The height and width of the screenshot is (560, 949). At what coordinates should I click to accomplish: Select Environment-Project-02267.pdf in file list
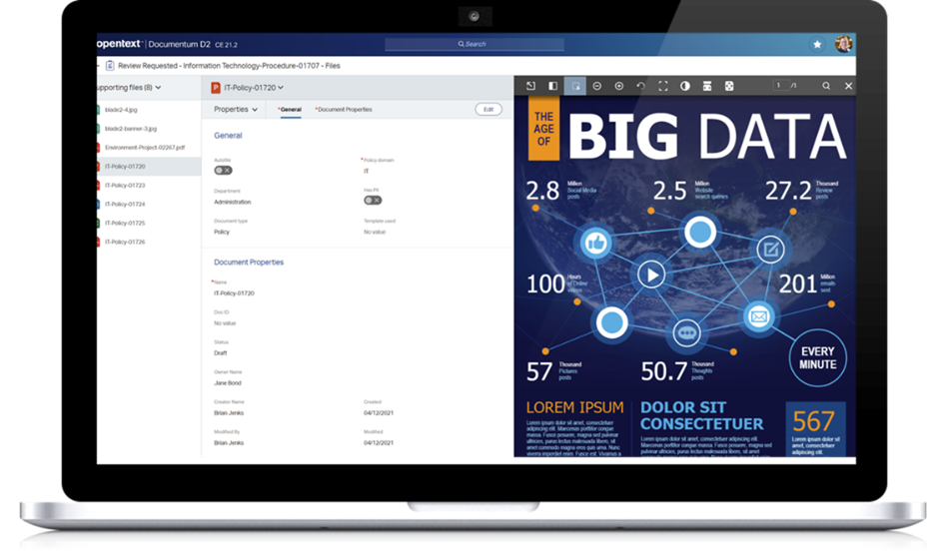(144, 147)
